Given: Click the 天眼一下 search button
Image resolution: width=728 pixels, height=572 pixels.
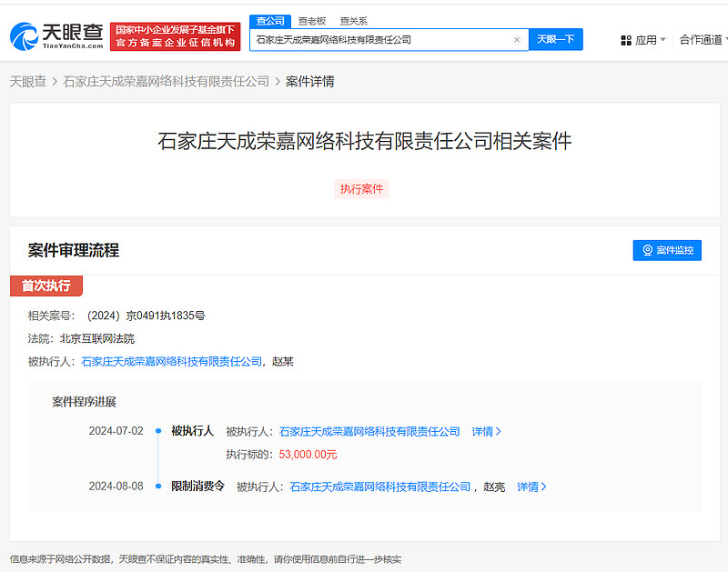Looking at the screenshot, I should click(x=556, y=39).
